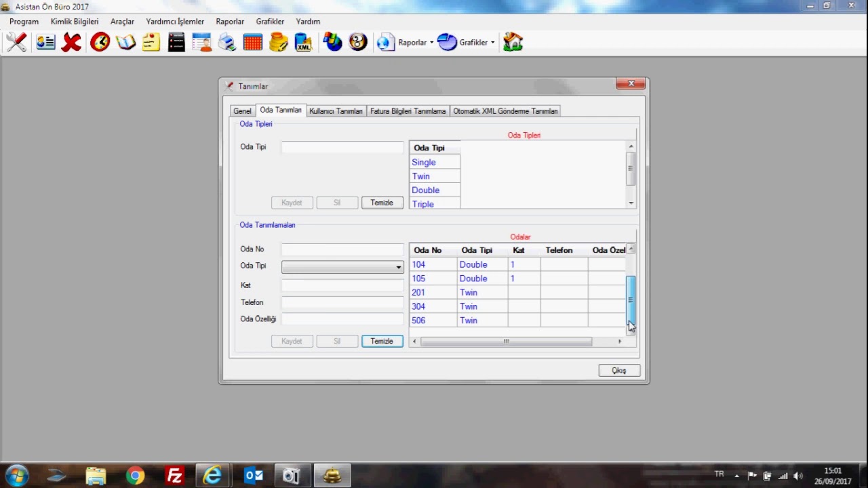Click the Oda Tipleri list scroll down arrow
Viewport: 868px width, 488px height.
631,203
